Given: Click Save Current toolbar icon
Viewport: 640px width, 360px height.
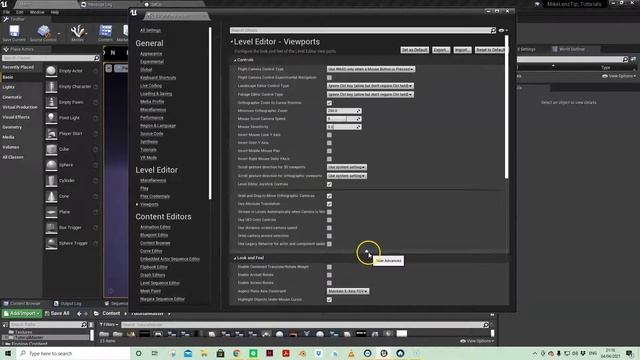Looking at the screenshot, I should pos(14,31).
